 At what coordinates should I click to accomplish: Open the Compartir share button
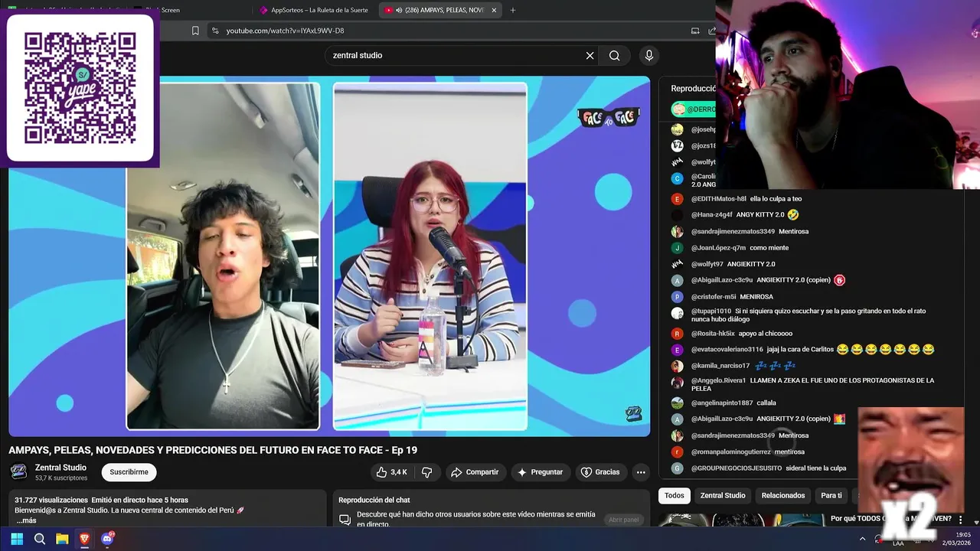pos(475,472)
